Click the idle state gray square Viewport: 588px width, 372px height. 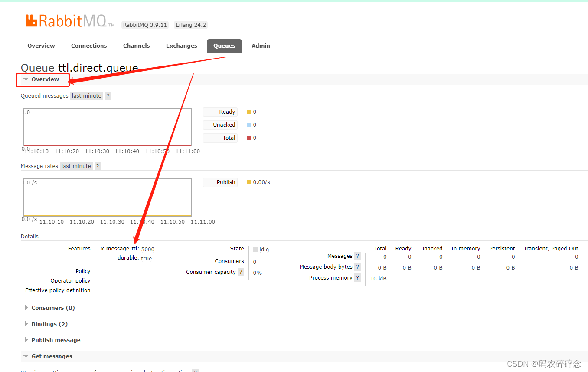pos(255,250)
